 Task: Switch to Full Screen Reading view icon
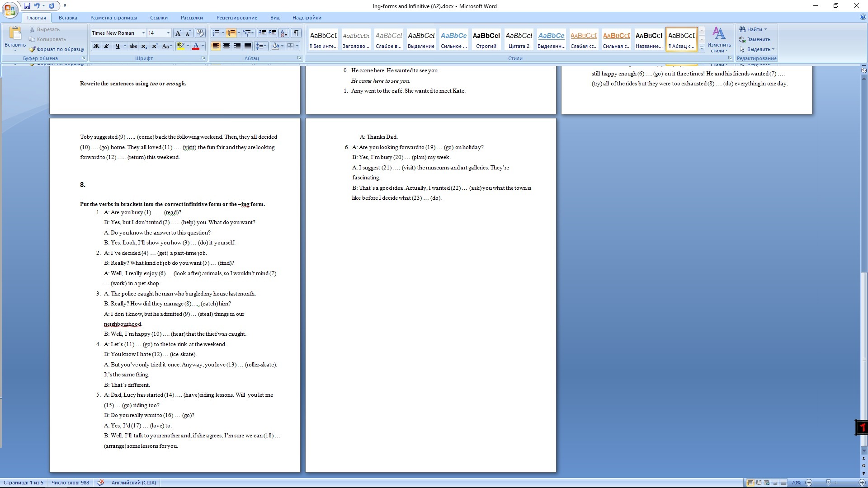759,483
